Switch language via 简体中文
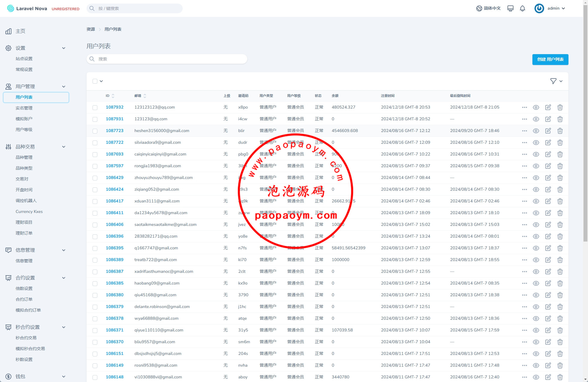The image size is (588, 382). (x=489, y=8)
